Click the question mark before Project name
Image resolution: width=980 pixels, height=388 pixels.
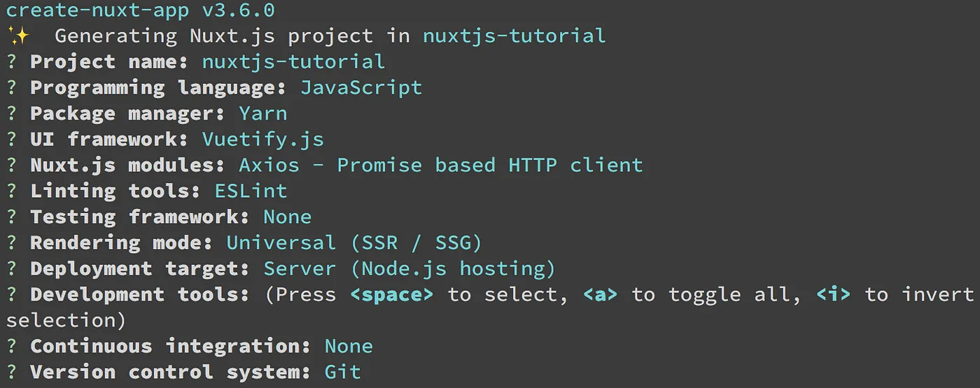pyautogui.click(x=11, y=62)
